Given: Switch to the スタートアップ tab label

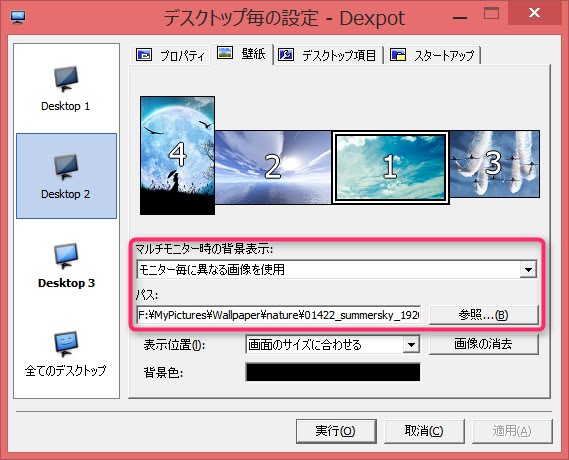Looking at the screenshot, I should click(x=444, y=56).
